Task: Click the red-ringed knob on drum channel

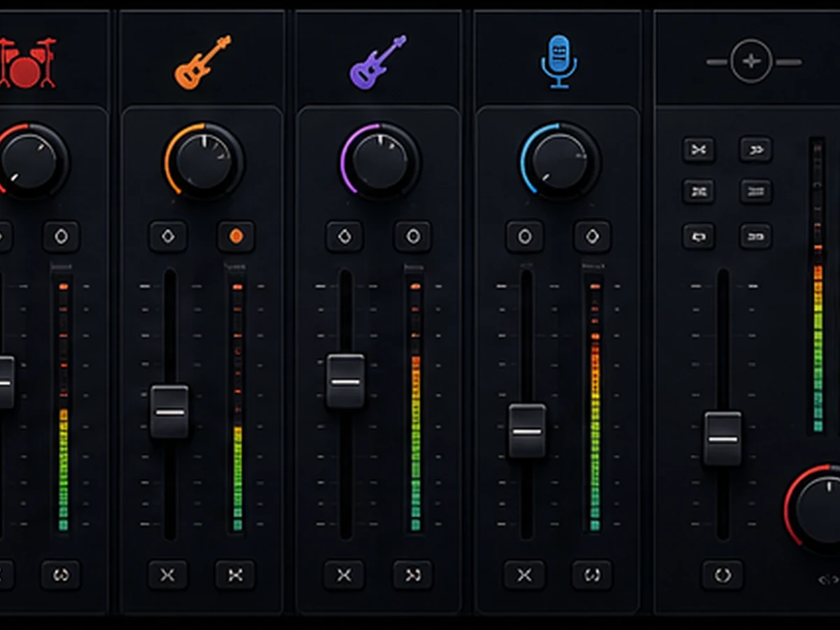Action: pos(30,160)
